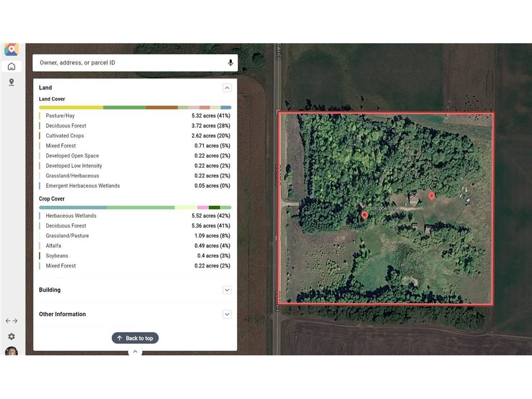Click the Cultivated Crops row
This screenshot has height=399, width=532.
tap(135, 136)
